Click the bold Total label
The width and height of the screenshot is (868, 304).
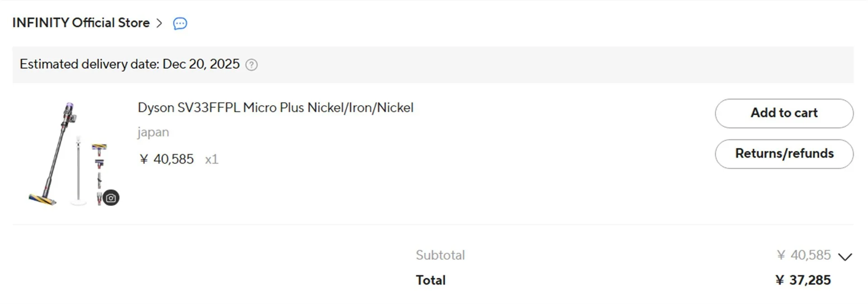click(x=430, y=280)
